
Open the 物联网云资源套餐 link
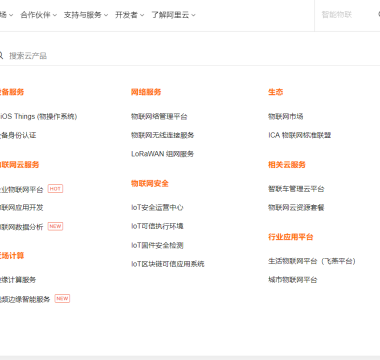pyautogui.click(x=296, y=207)
